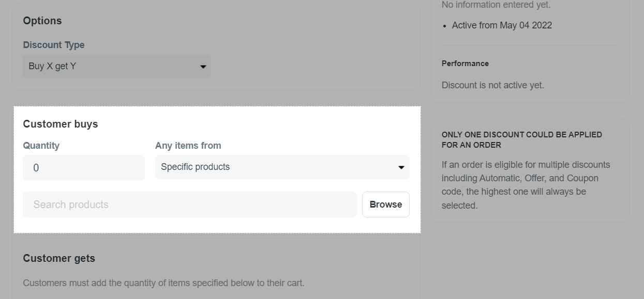This screenshot has height=299, width=644.
Task: Click the caret on Specific products selector
Action: pyautogui.click(x=401, y=167)
